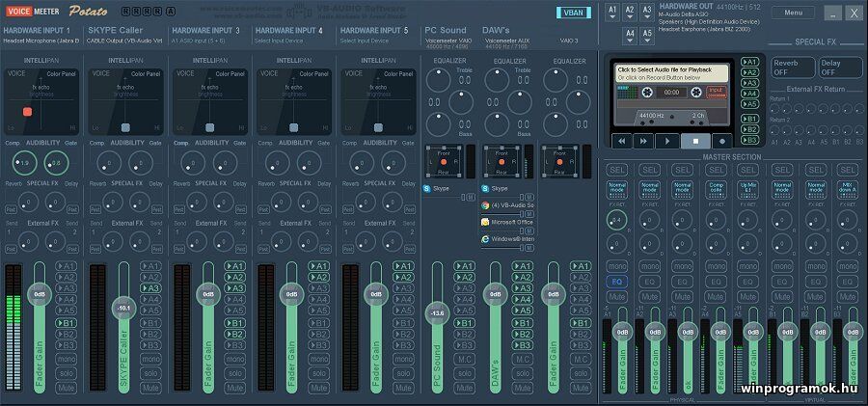Toggle solo on Hardware Input 1 strip

point(66,372)
